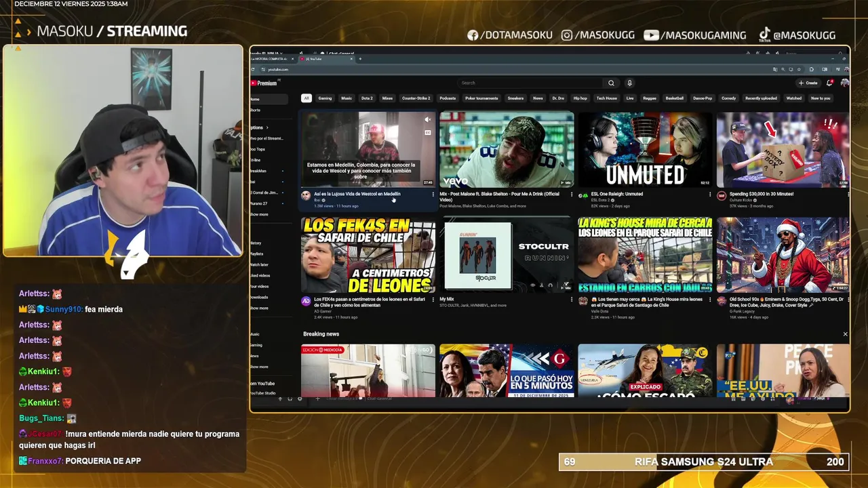Open options menu for My Mix card

coord(572,300)
